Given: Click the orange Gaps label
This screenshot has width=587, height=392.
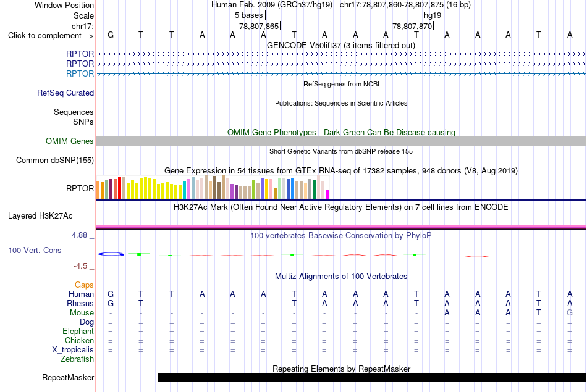Looking at the screenshot, I should 84,285.
